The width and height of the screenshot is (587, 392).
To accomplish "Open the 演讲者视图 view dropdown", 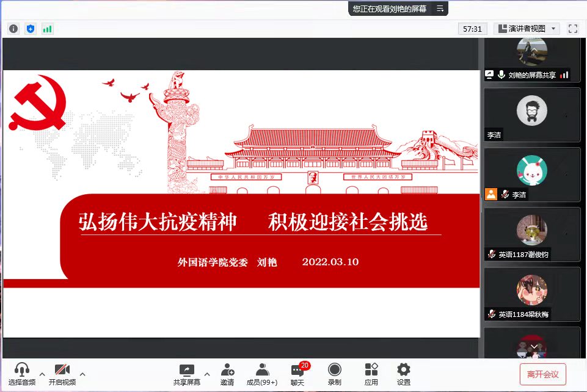I will pyautogui.click(x=527, y=29).
